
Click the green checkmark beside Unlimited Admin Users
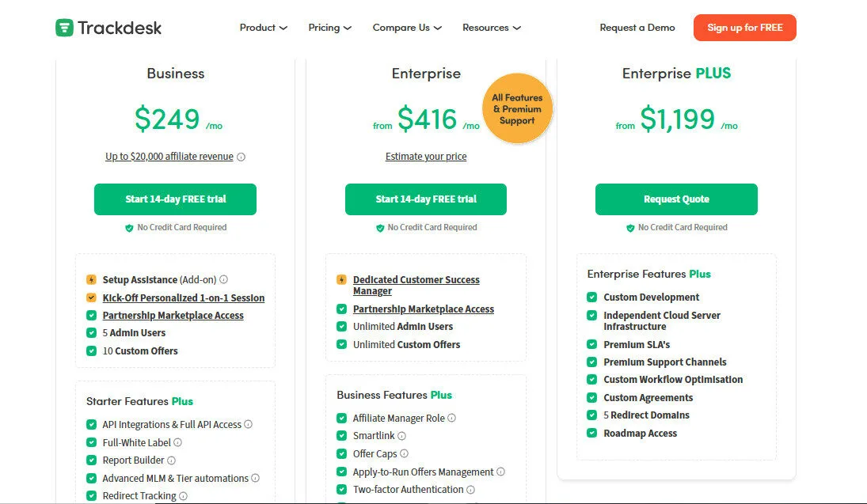pyautogui.click(x=341, y=326)
